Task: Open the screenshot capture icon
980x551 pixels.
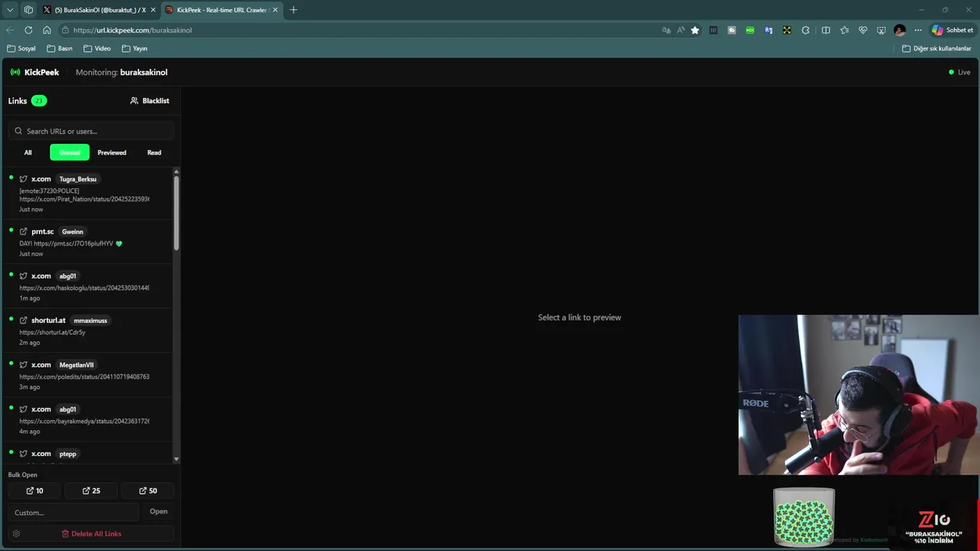Action: click(x=881, y=30)
